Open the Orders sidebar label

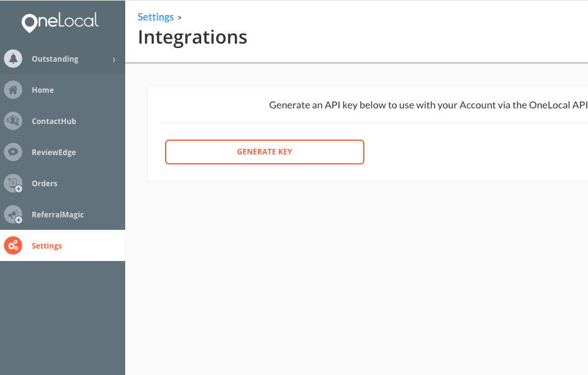[x=45, y=183]
